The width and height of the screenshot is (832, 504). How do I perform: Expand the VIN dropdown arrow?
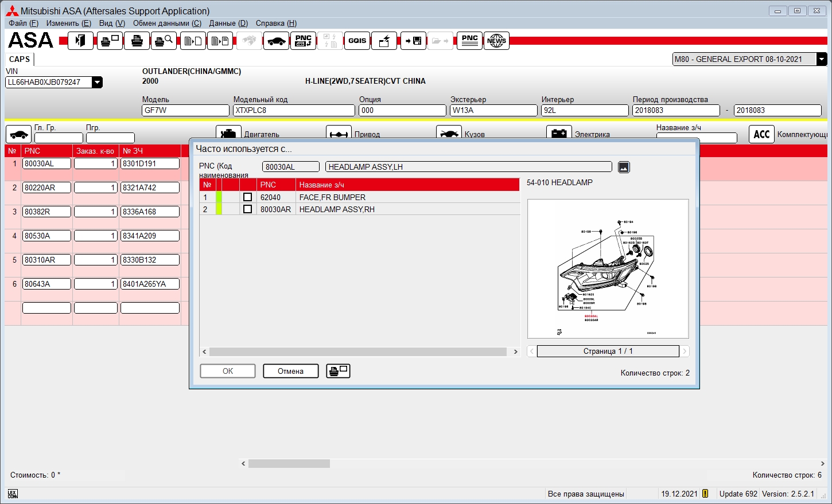(97, 82)
